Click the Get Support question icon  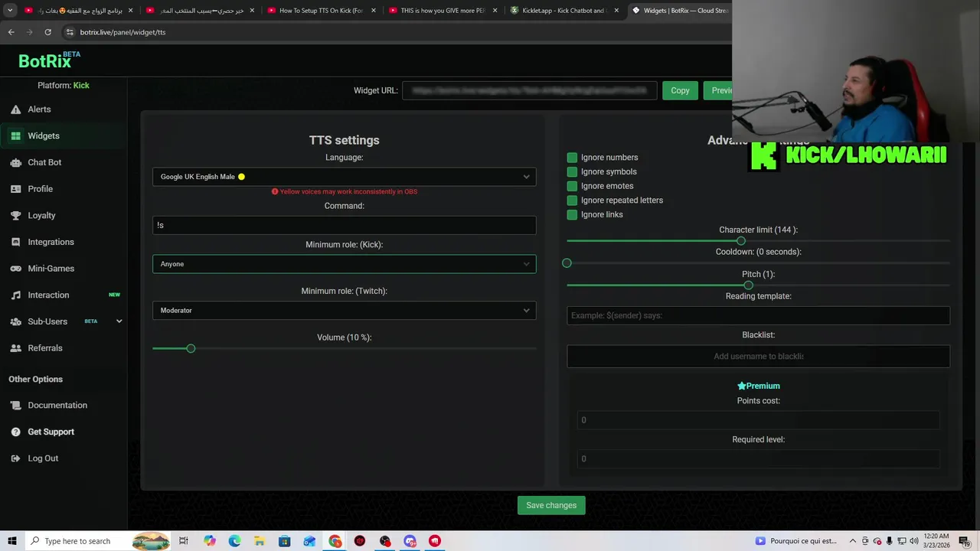pyautogui.click(x=15, y=432)
